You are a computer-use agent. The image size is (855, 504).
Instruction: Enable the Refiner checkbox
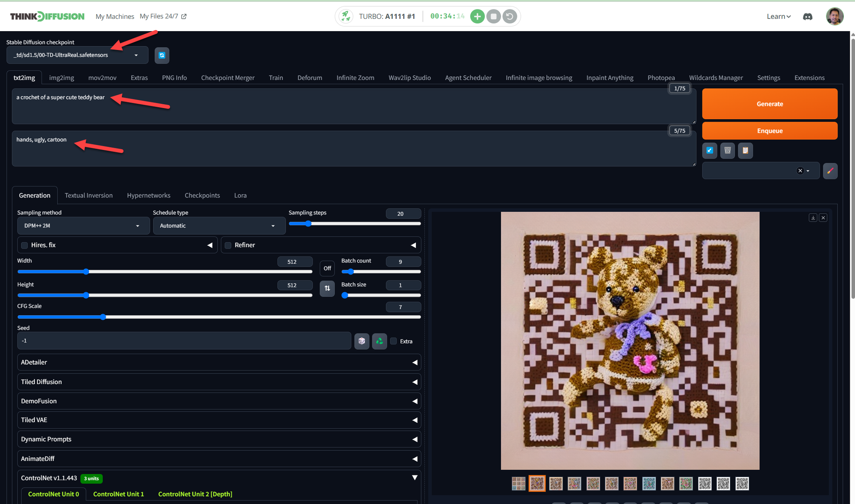[228, 245]
